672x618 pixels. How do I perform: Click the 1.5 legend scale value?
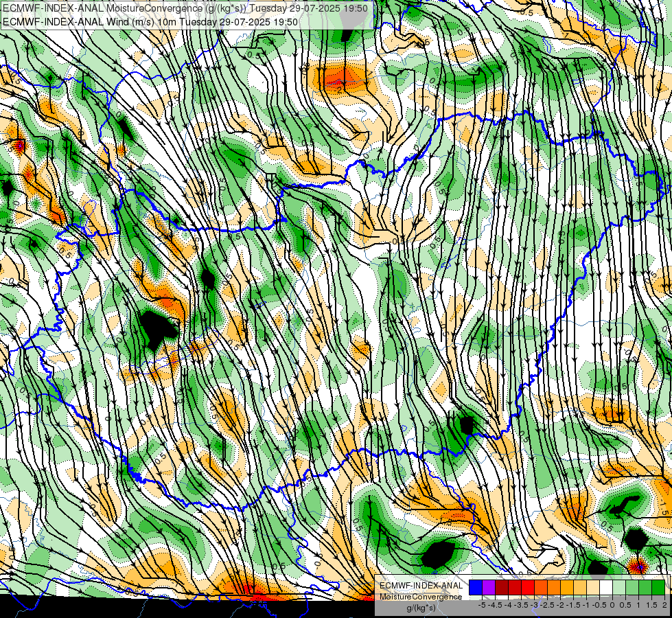click(652, 605)
